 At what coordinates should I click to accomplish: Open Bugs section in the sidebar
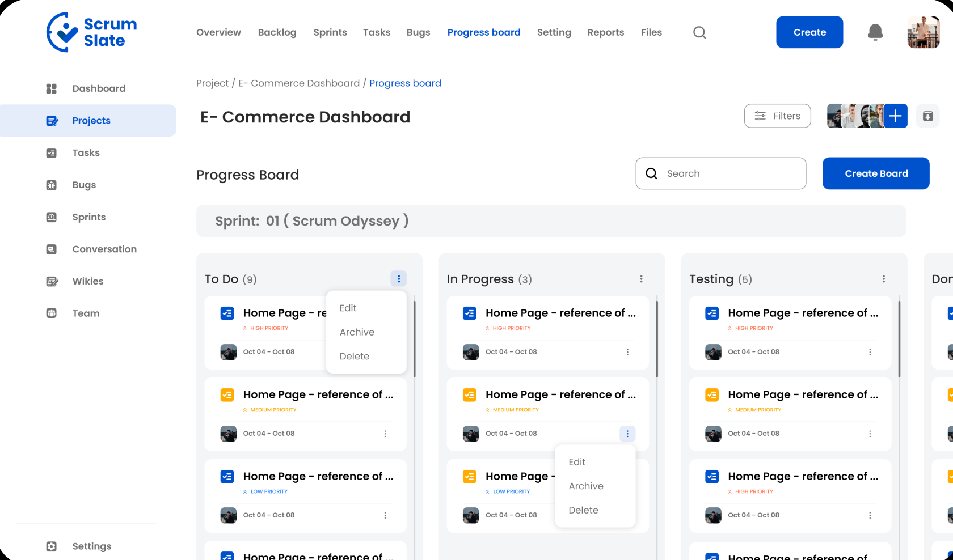(x=84, y=185)
